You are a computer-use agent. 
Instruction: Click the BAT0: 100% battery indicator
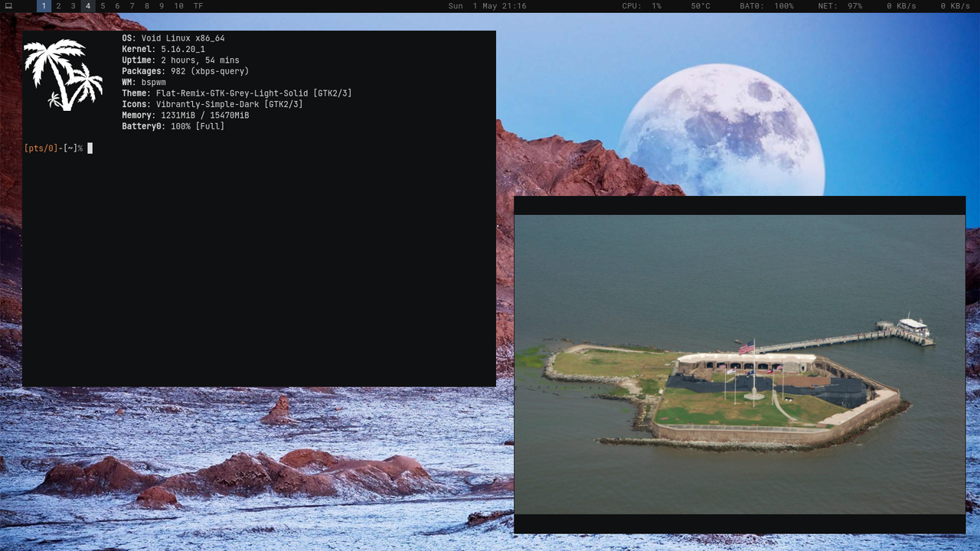click(766, 6)
